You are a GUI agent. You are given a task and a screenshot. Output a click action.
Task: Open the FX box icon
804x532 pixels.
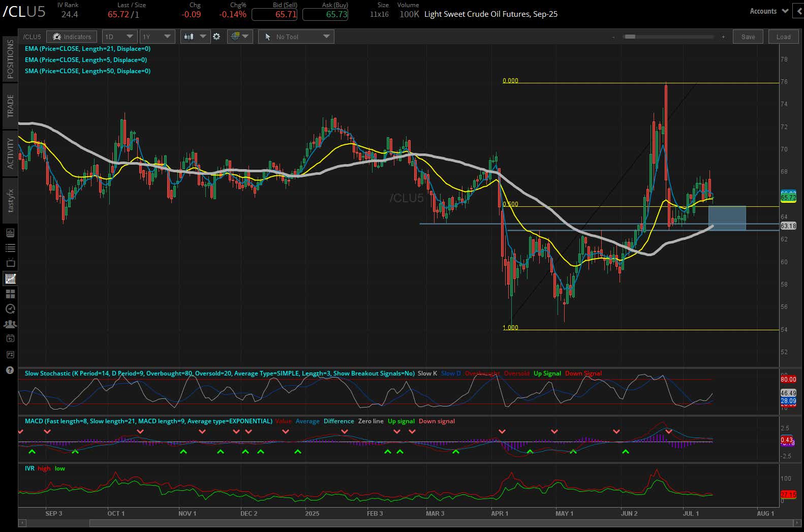pos(10,354)
